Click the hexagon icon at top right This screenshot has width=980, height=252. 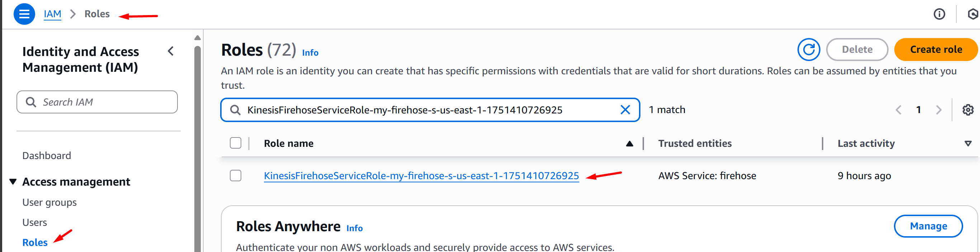[972, 14]
